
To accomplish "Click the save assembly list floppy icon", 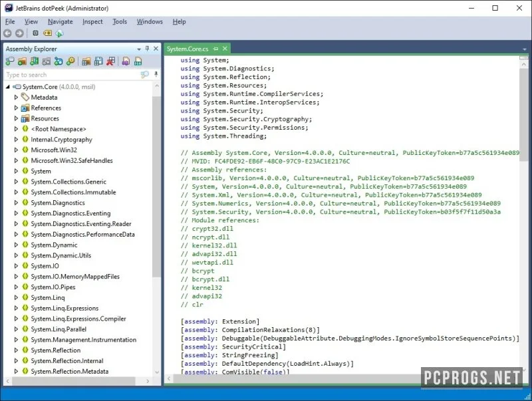I will pyautogui.click(x=98, y=61).
